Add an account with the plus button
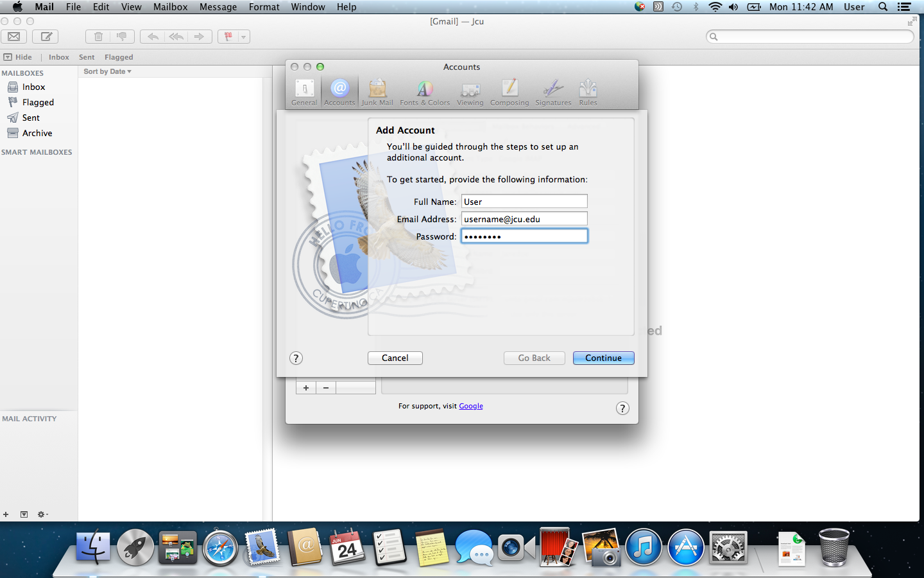 pyautogui.click(x=306, y=388)
